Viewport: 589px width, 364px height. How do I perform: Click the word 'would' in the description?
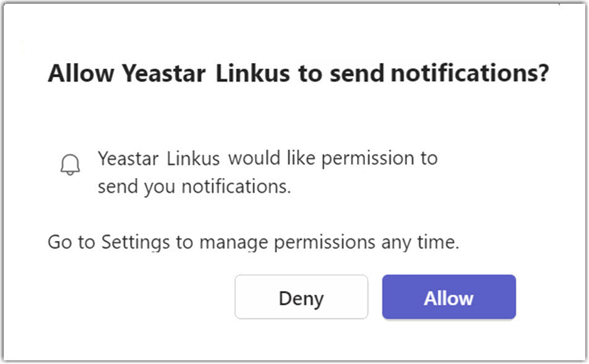pos(254,158)
